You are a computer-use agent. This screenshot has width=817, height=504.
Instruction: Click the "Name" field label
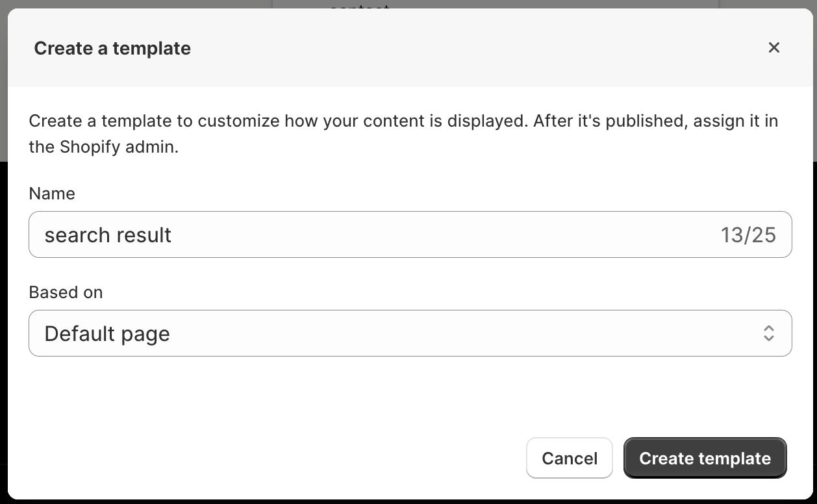pyautogui.click(x=52, y=194)
